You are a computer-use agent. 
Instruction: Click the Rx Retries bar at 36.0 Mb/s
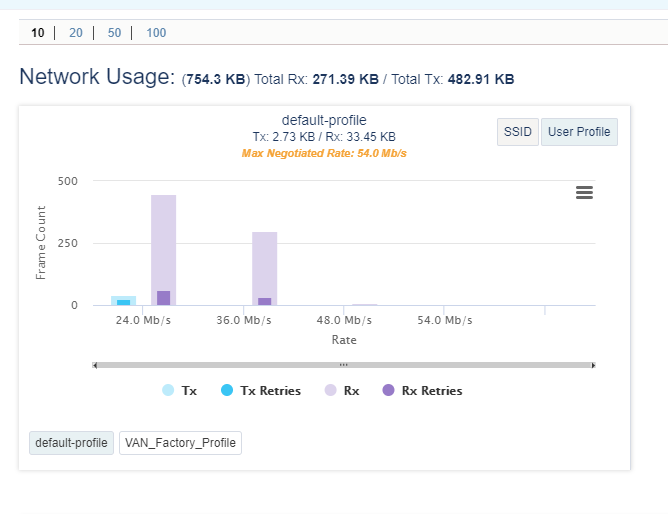(x=265, y=301)
